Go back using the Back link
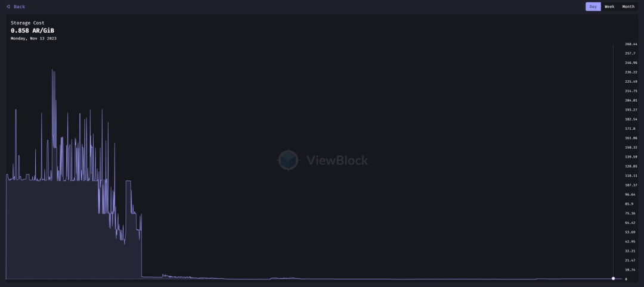This screenshot has width=644, height=287. click(x=19, y=7)
